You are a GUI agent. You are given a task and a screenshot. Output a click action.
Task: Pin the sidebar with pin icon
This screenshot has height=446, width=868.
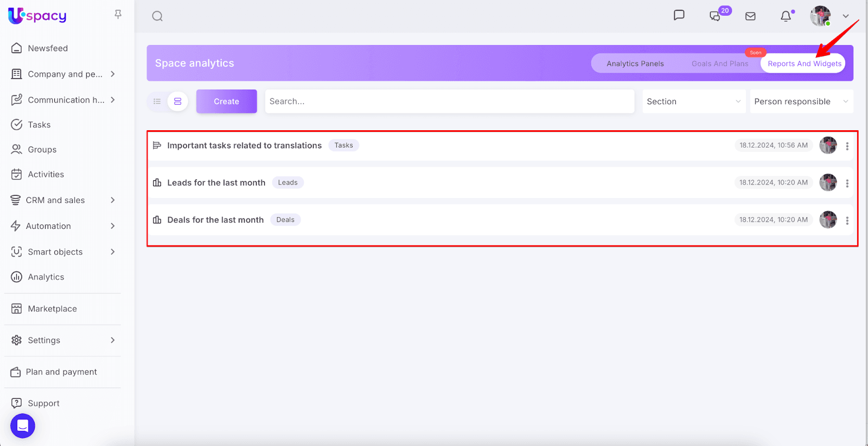118,15
